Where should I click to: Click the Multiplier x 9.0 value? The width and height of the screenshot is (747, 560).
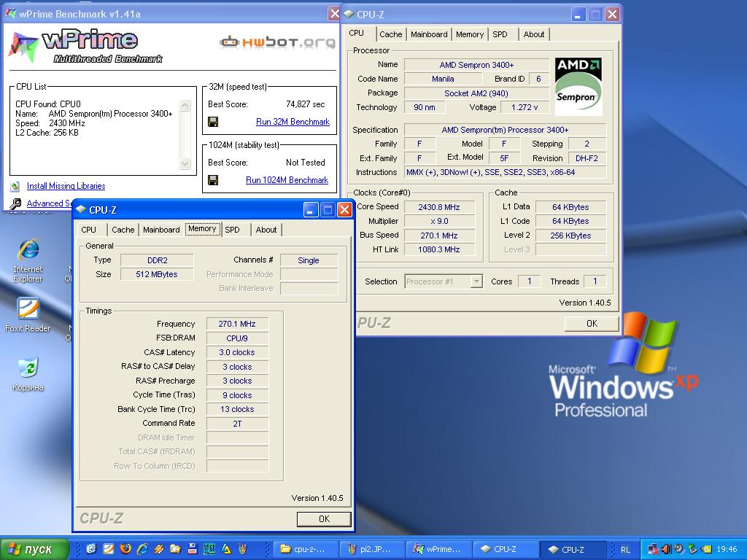[439, 221]
